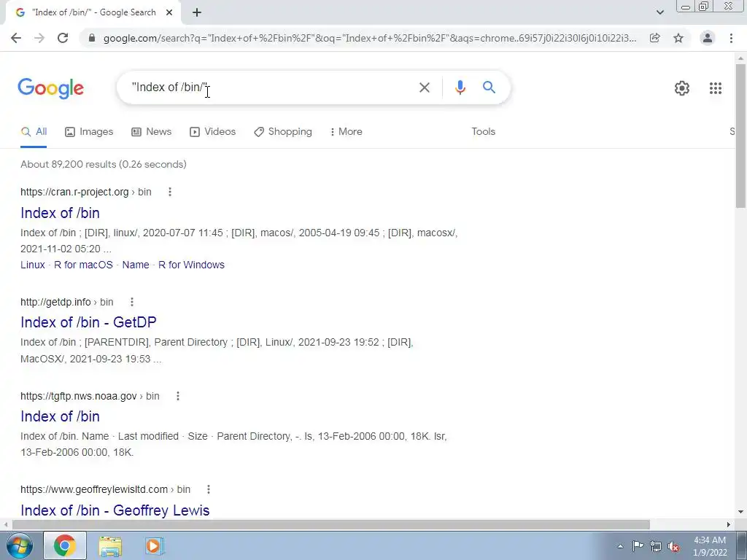Select the All results tab

click(x=34, y=132)
